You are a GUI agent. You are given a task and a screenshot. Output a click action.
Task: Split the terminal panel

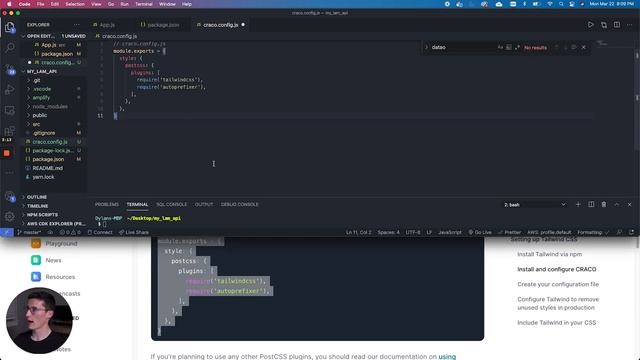coord(591,204)
